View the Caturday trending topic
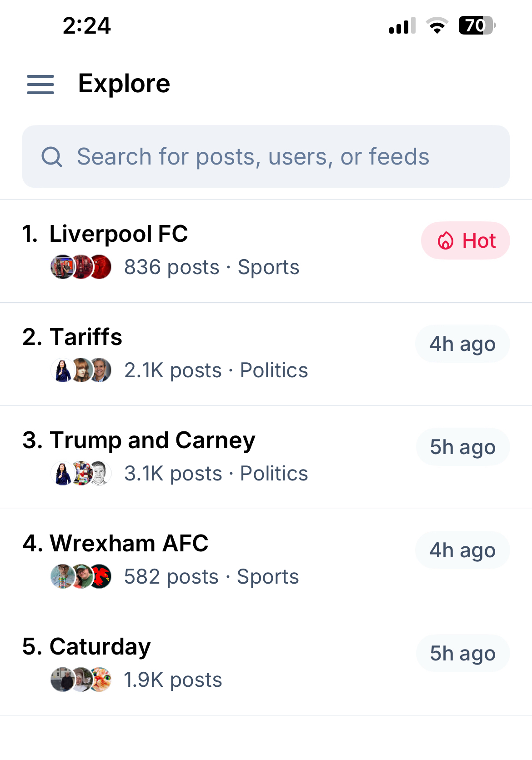 tap(100, 647)
